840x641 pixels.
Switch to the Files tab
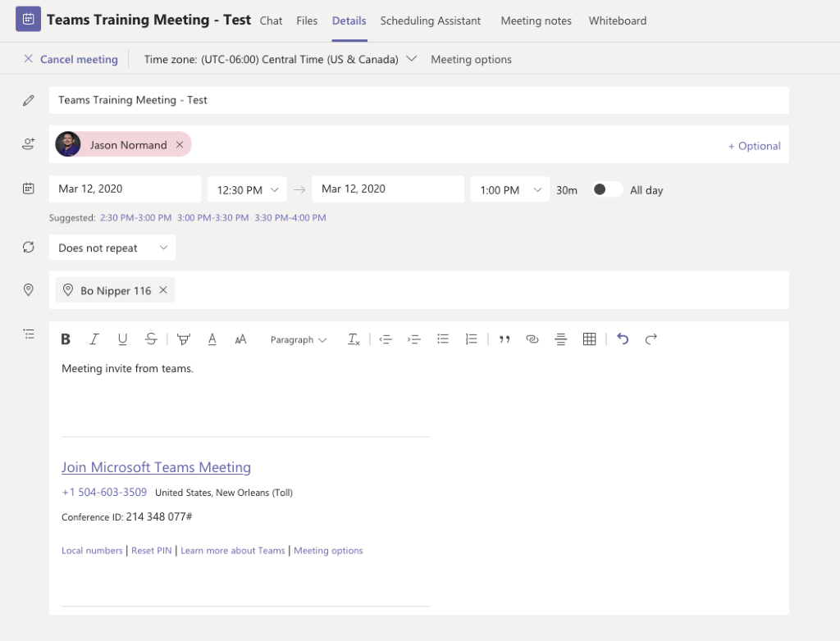coord(307,20)
